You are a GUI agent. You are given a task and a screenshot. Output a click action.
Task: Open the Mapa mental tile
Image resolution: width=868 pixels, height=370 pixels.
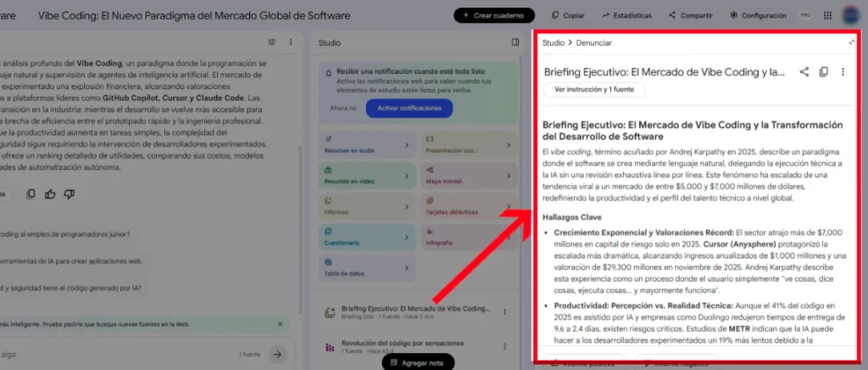(x=469, y=176)
